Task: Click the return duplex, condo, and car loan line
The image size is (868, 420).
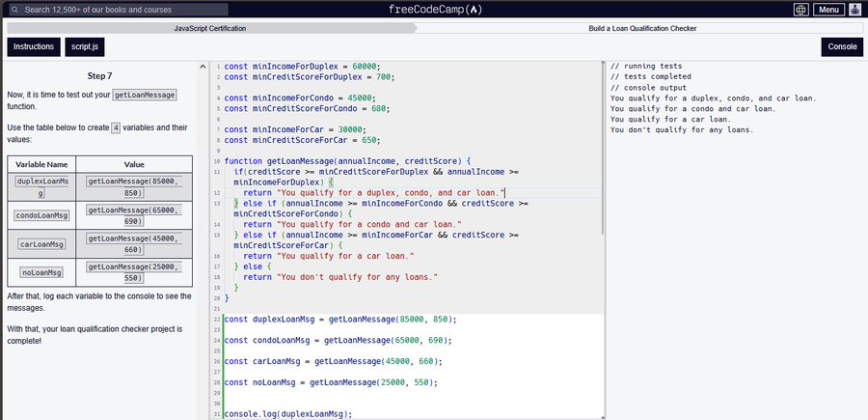Action: (x=374, y=193)
